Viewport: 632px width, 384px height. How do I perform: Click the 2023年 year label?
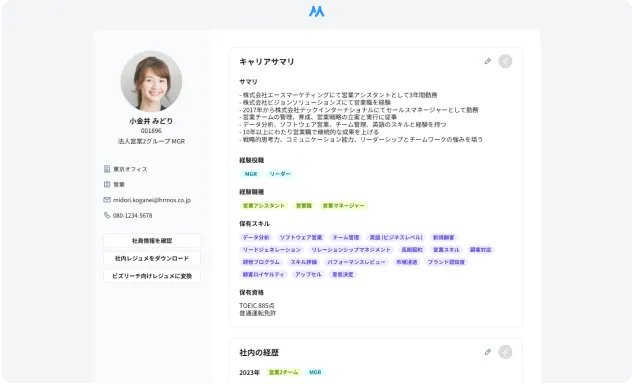tap(249, 373)
